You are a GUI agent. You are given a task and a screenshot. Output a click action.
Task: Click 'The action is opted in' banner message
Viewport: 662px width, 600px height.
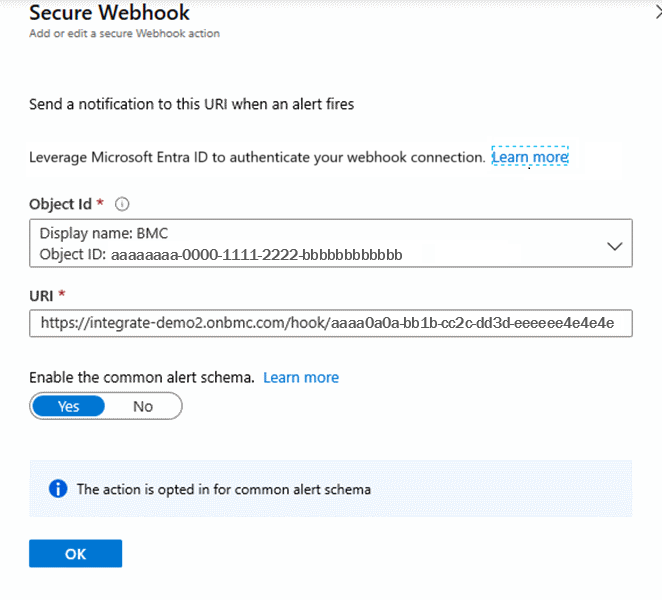pyautogui.click(x=223, y=489)
